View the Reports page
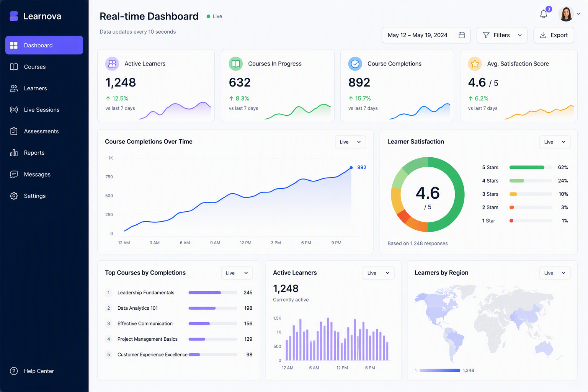This screenshot has width=588, height=392. pos(44,153)
